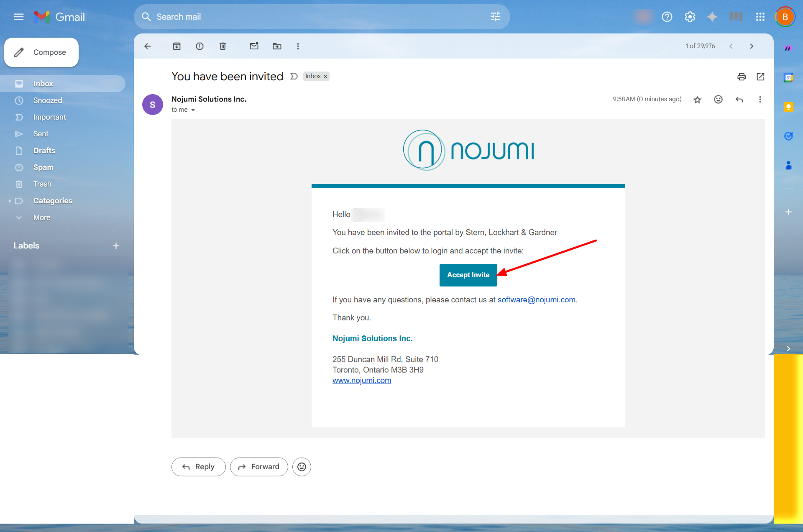Open the software@nojumi.com email link
This screenshot has height=532, width=803.
(537, 300)
